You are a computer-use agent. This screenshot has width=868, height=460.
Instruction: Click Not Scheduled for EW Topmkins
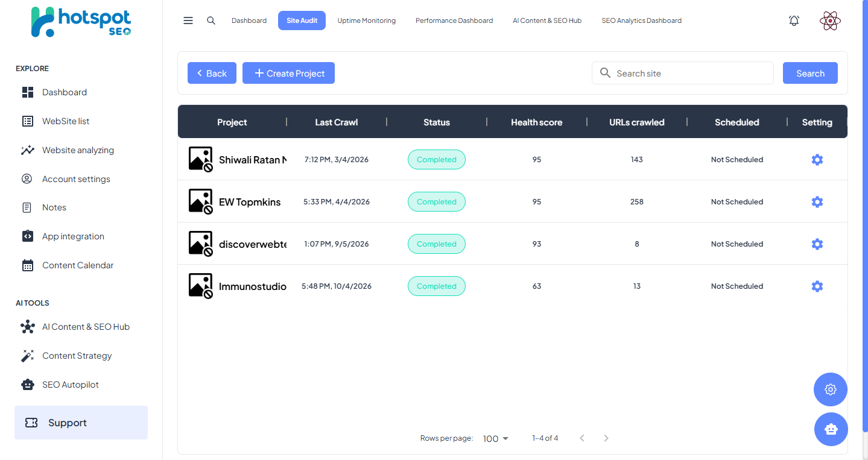(737, 202)
